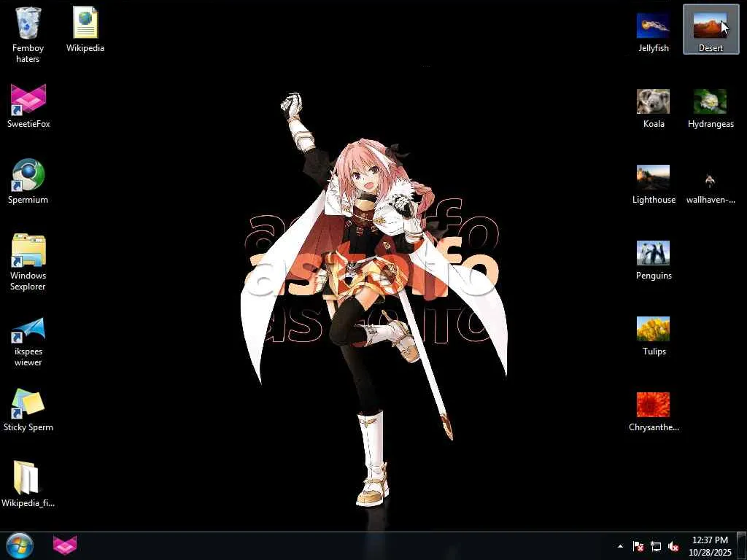Open the network status tray icon
The height and width of the screenshot is (560, 747).
[656, 546]
